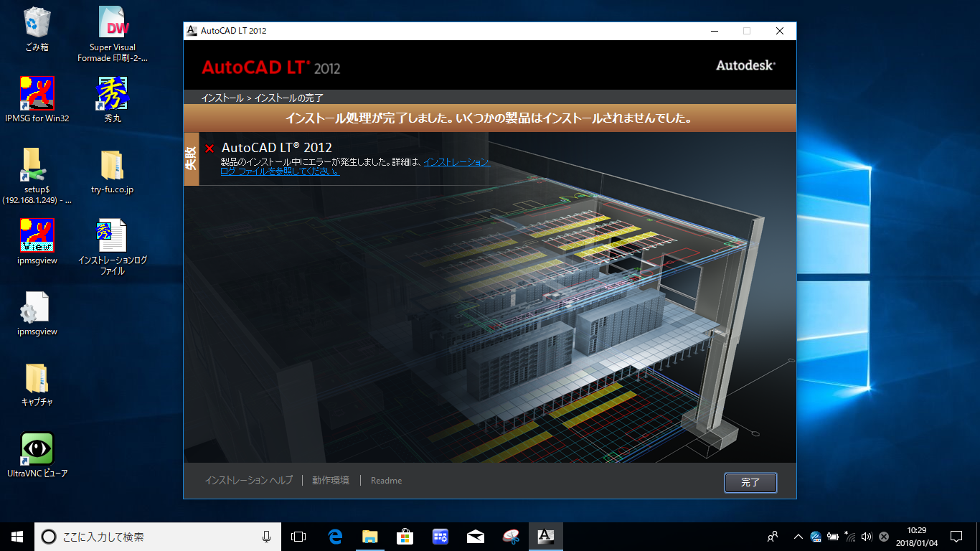Screen dimensions: 980x551
Task: Open the Readme link
Action: (x=386, y=481)
